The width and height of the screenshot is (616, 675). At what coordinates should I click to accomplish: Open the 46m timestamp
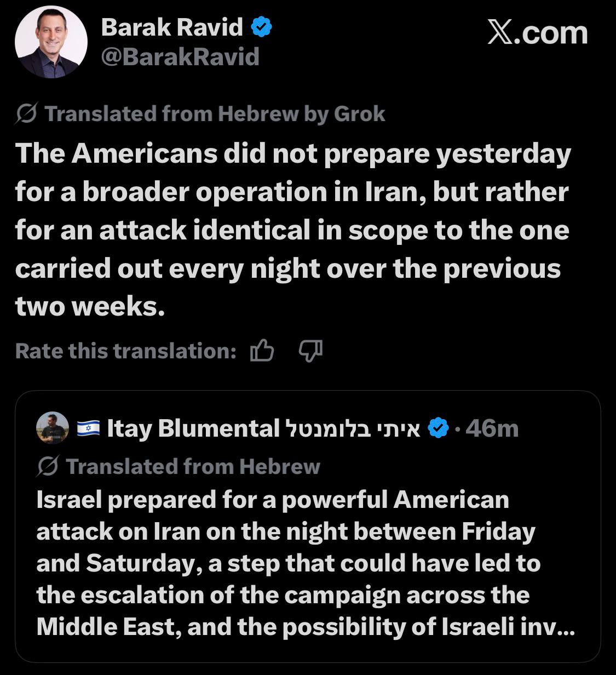pos(492,428)
